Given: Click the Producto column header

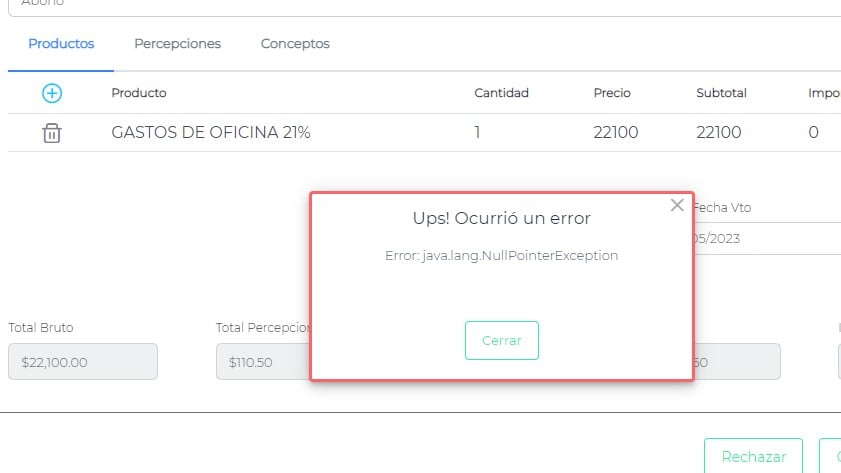Looking at the screenshot, I should pyautogui.click(x=139, y=93).
